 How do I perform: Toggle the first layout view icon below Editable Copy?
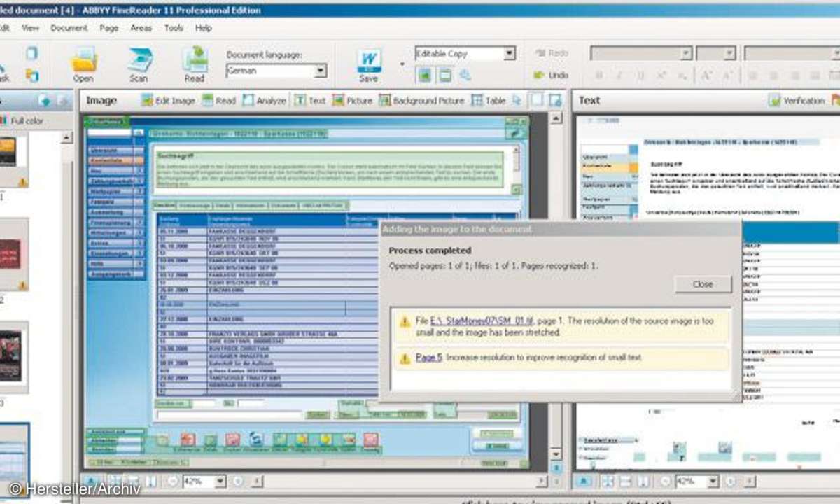click(x=424, y=75)
